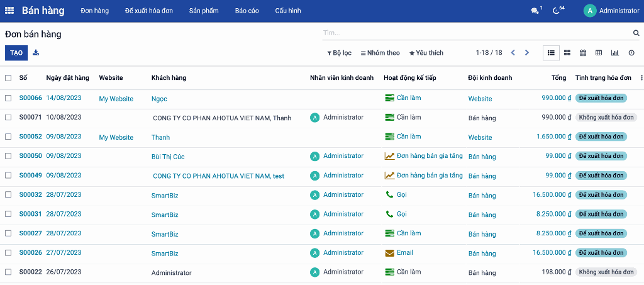Tick the checkbox for order S00022
This screenshot has height=285, width=644.
[x=8, y=272]
